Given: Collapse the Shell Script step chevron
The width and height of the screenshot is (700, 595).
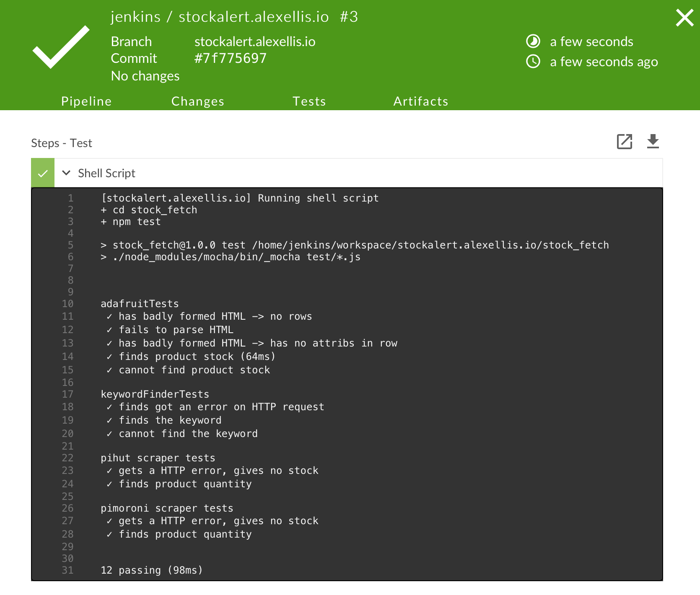Looking at the screenshot, I should [x=66, y=173].
